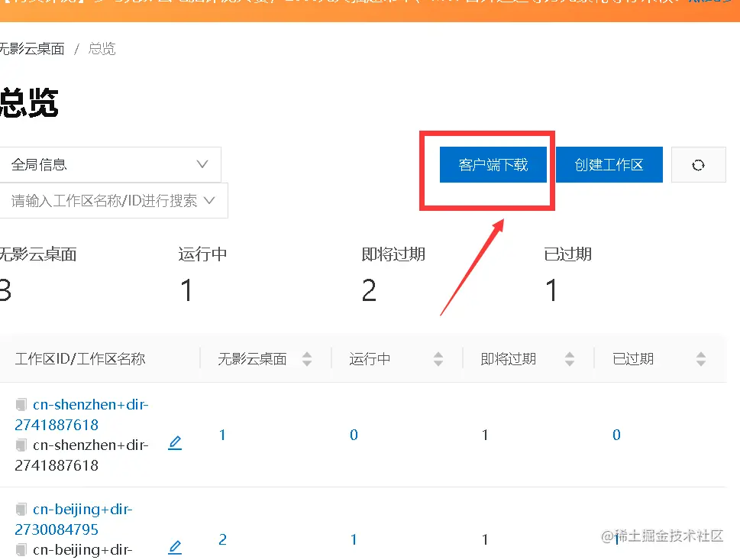Click running count 0 in cn-shenzhen row
The image size is (740, 560).
coord(354,435)
